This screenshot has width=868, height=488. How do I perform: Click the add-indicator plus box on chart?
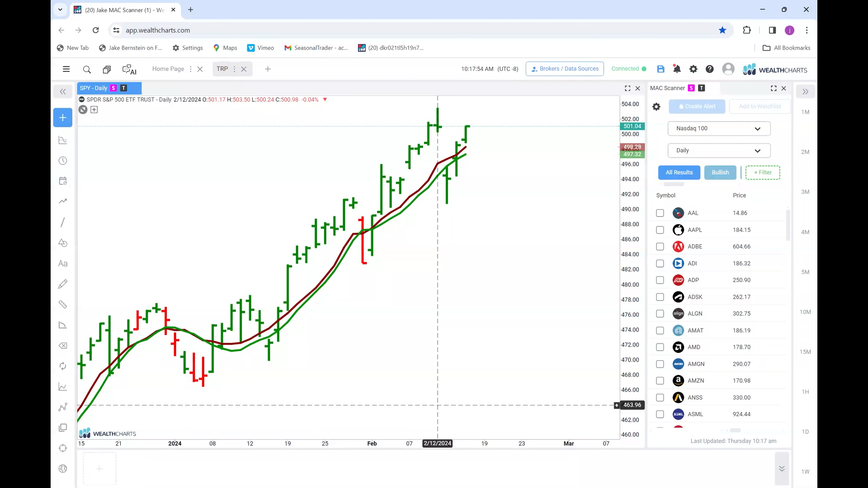pyautogui.click(x=94, y=109)
